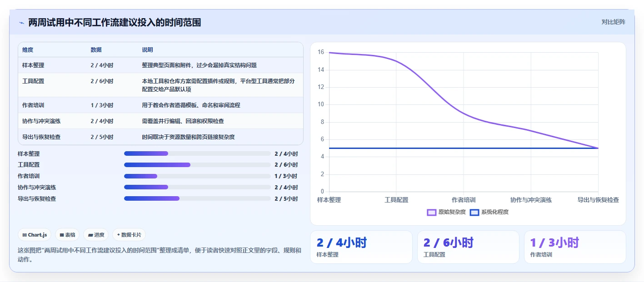This screenshot has width=644, height=282.
Task: Click the description starting 本地工具和仓库方案
Action: [219, 85]
